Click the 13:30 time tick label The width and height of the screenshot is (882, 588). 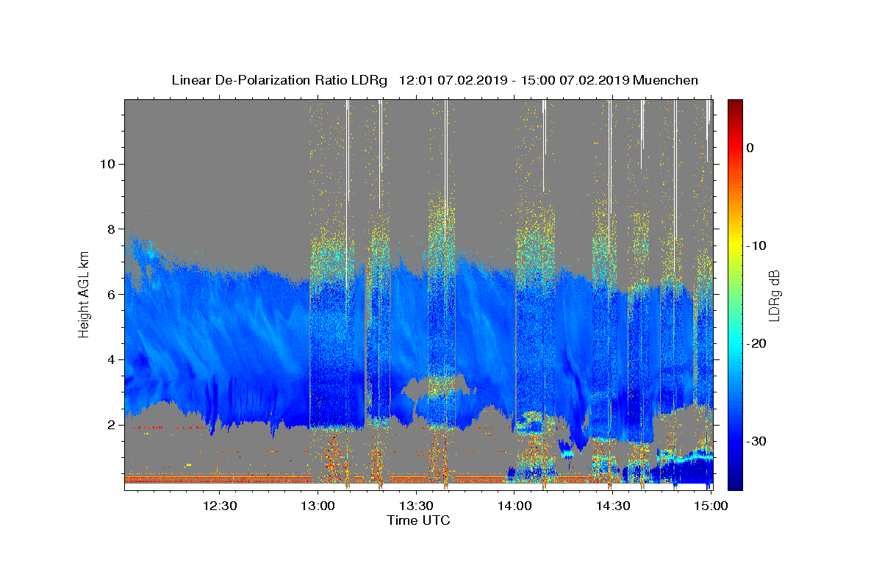coord(417,506)
